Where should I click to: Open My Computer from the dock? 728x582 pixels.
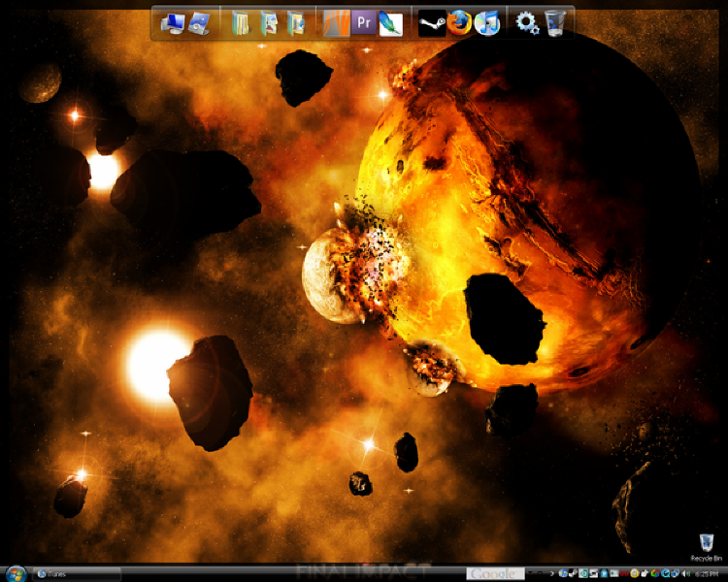pos(174,22)
